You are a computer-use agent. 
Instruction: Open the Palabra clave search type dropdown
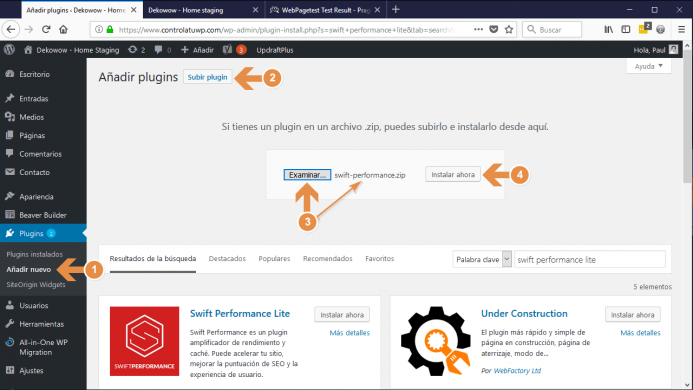point(482,259)
